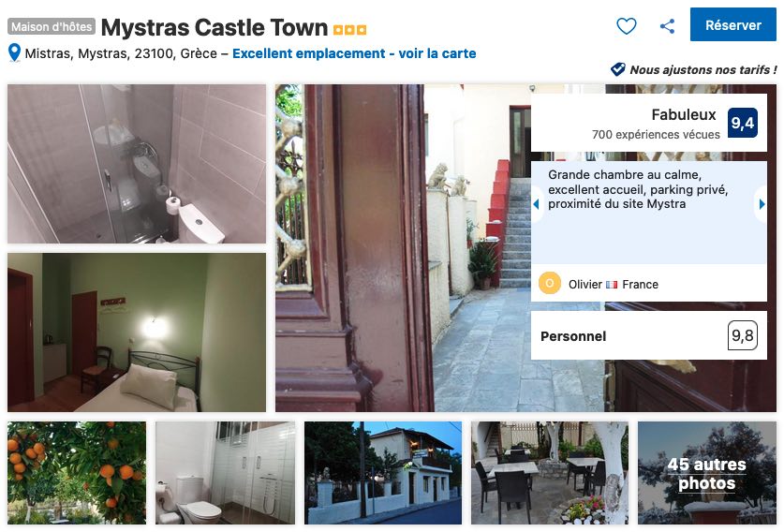
Task: Open the orange tree photo
Action: pos(77,473)
